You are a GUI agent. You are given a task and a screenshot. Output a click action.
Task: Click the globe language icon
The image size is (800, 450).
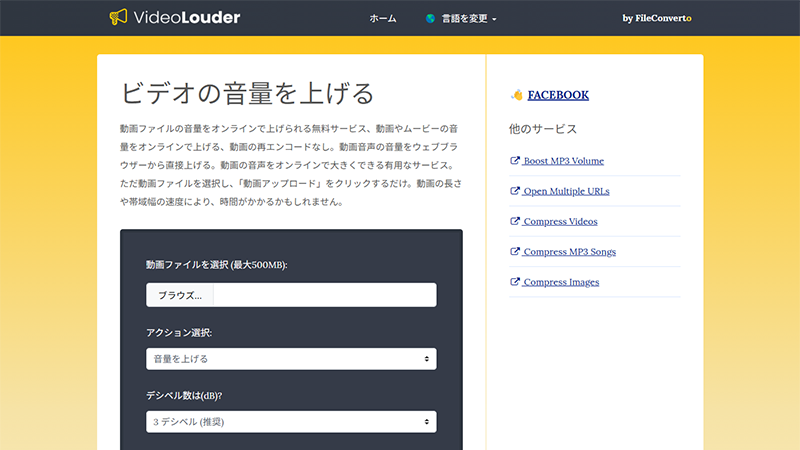(x=431, y=18)
